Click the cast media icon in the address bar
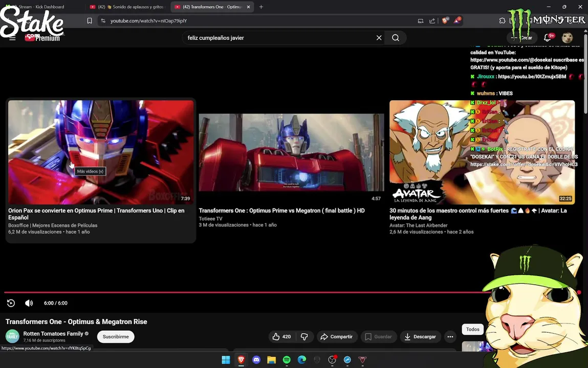This screenshot has width=588, height=368. point(420,21)
